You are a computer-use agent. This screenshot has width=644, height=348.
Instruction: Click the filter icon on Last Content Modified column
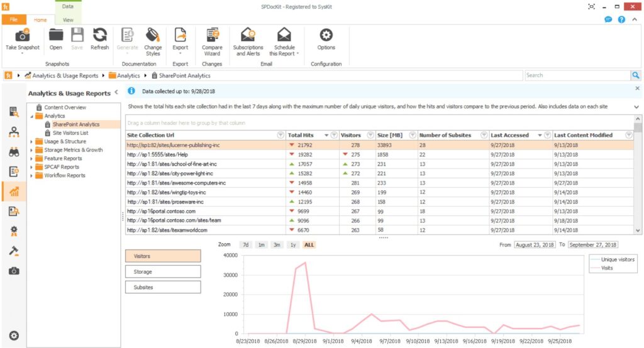coord(629,135)
